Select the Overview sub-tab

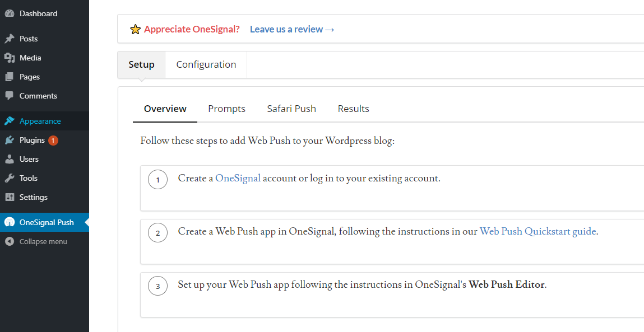[165, 109]
